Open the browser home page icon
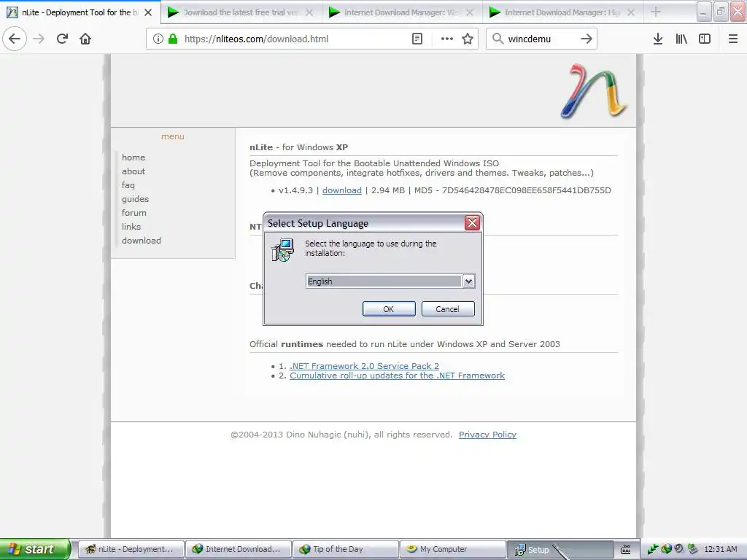The image size is (747, 560). click(85, 39)
